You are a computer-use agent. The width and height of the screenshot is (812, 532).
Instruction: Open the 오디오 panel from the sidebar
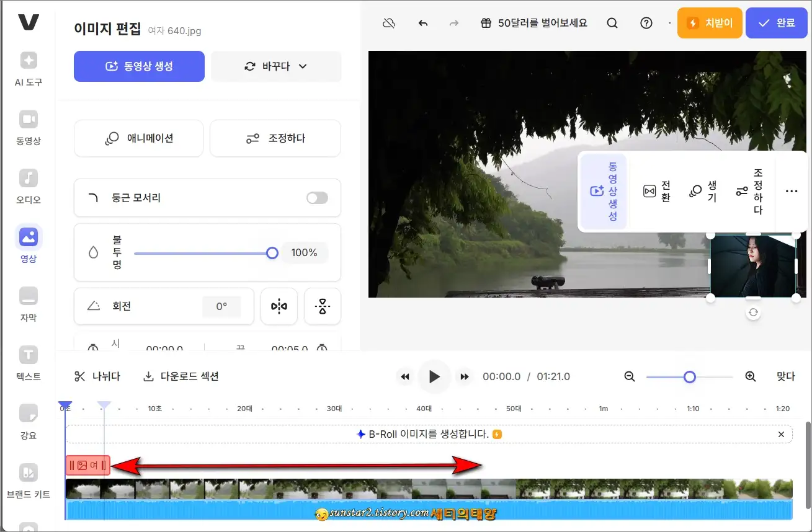pyautogui.click(x=28, y=185)
